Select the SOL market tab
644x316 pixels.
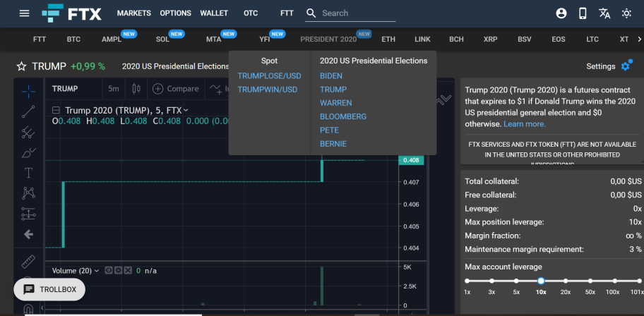pyautogui.click(x=162, y=39)
